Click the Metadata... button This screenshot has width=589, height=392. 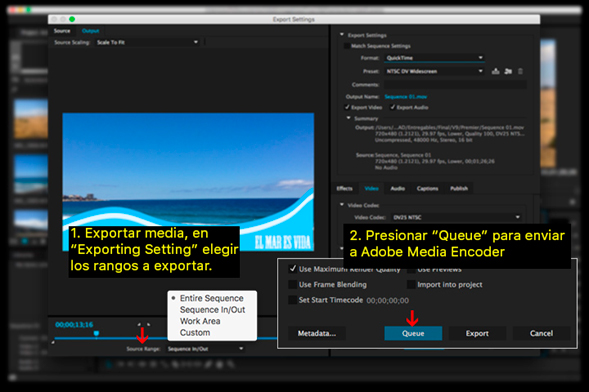point(317,333)
